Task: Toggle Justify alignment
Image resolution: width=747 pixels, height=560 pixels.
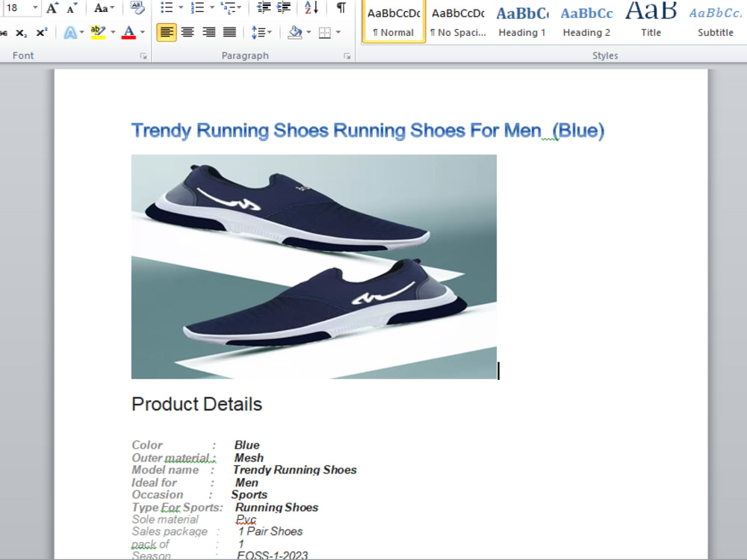Action: point(229,32)
